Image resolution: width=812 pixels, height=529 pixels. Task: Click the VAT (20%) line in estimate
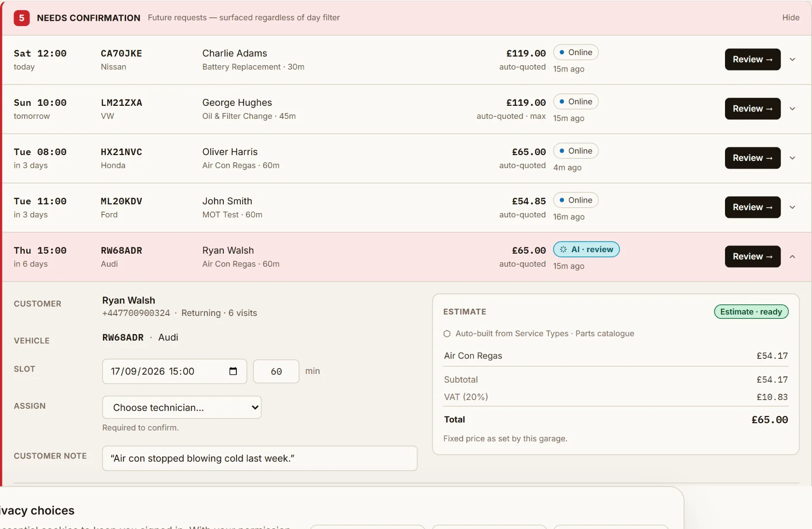coord(616,397)
